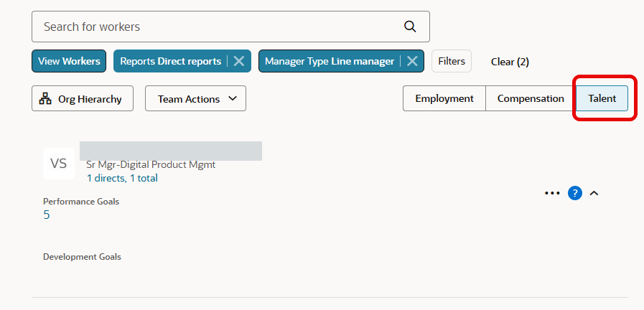Open the Reports Direct reports filter chip
The height and width of the screenshot is (310, 644).
click(170, 61)
